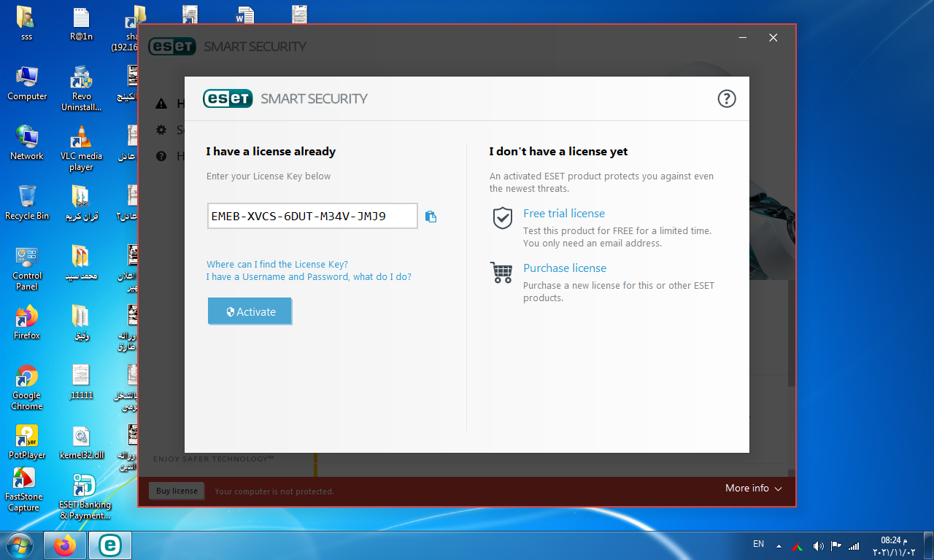The height and width of the screenshot is (560, 934).
Task: Select the قران كريم folder on desktop
Action: [81, 203]
